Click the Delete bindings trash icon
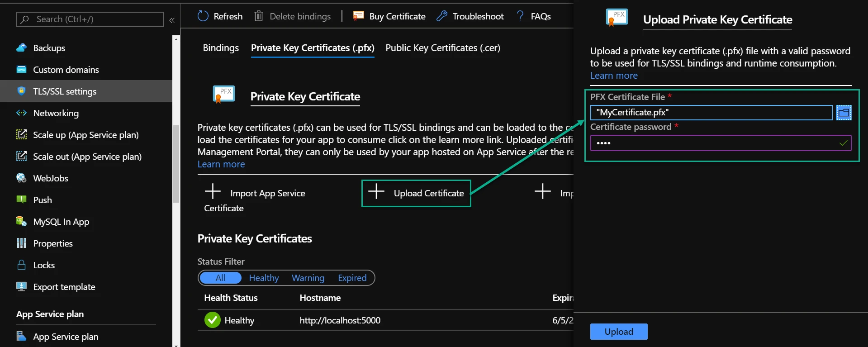868x347 pixels. [x=258, y=16]
